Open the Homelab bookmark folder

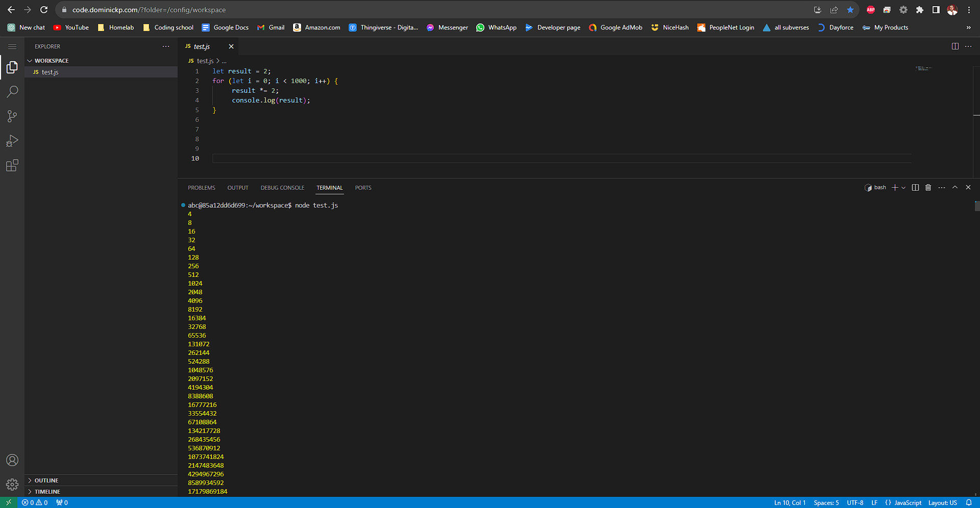pyautogui.click(x=116, y=28)
